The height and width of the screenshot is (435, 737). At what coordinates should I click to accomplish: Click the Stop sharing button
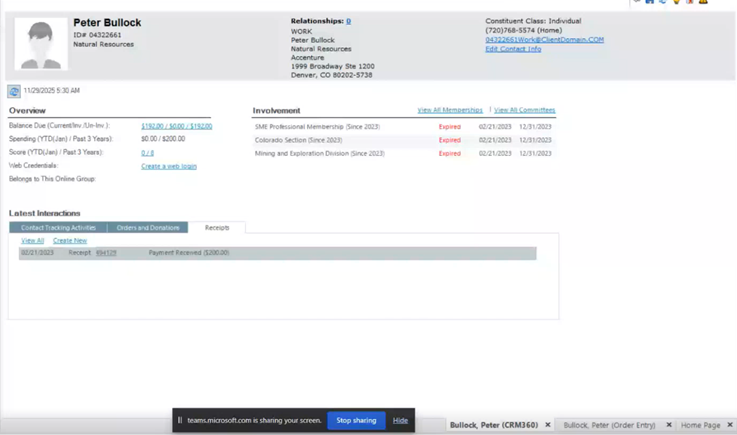(356, 420)
